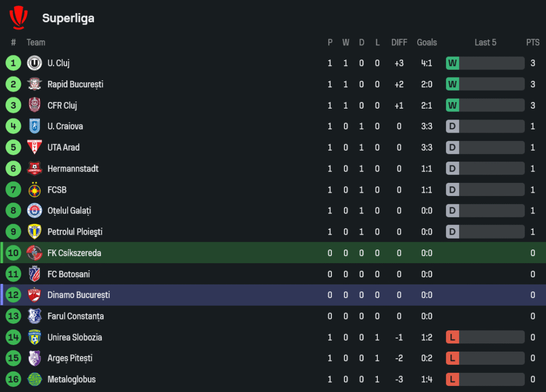Open the Hermannstadt team name link
Screen dimensions: 546x392
click(73, 169)
